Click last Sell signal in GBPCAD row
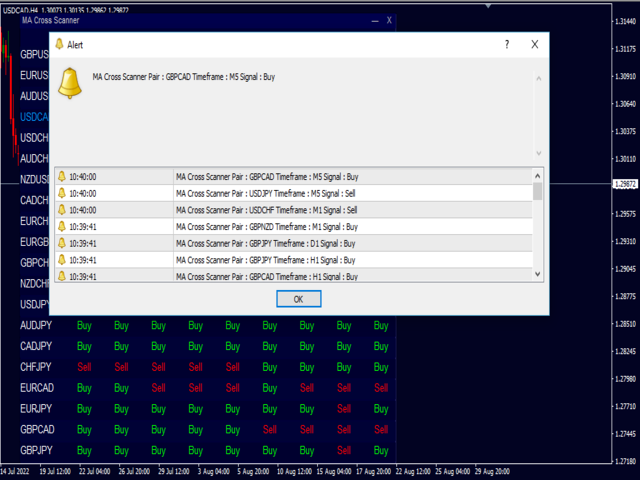This screenshot has height=480, width=640. [x=381, y=429]
